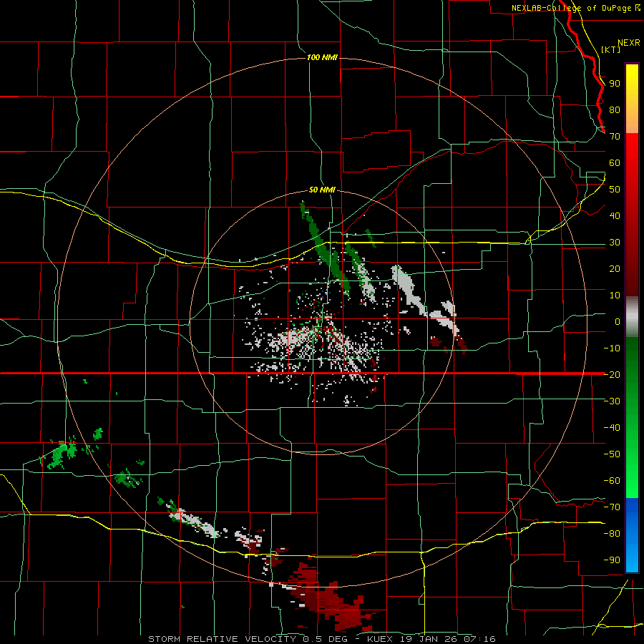
Task: Click the 0.5 DEG elevation text
Action: tap(326, 639)
